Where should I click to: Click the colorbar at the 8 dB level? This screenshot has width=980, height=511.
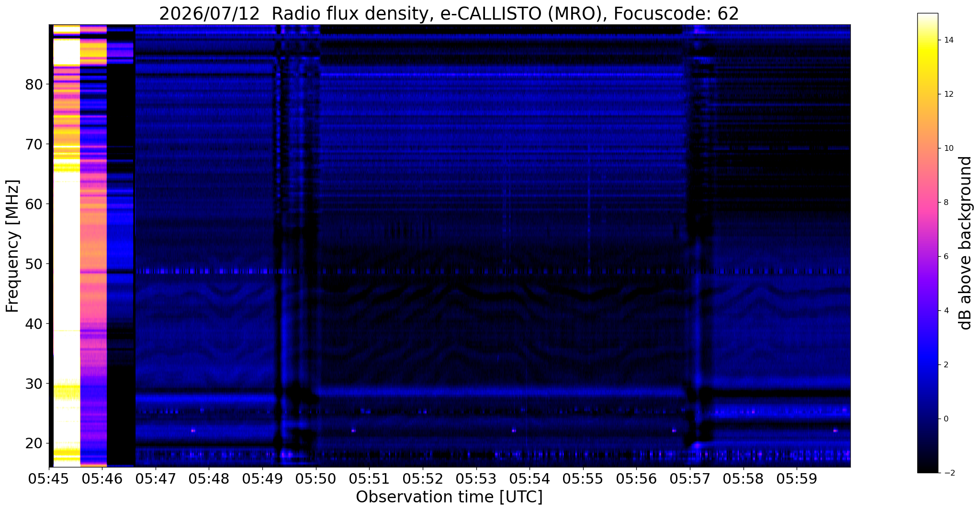click(x=927, y=202)
